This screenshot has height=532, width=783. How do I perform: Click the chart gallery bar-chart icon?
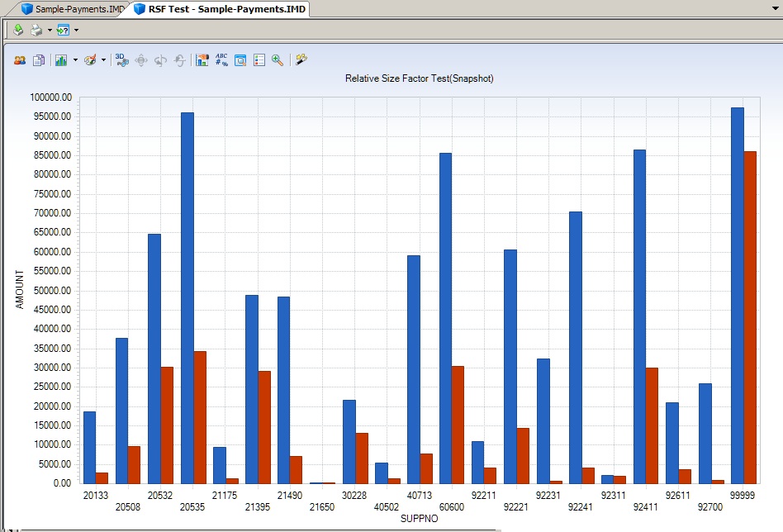(x=61, y=60)
